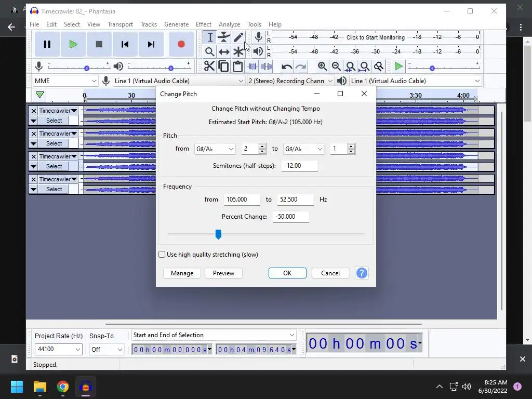Click Trim audio outside selection icon
Image resolution: width=532 pixels, height=399 pixels.
pyautogui.click(x=252, y=66)
